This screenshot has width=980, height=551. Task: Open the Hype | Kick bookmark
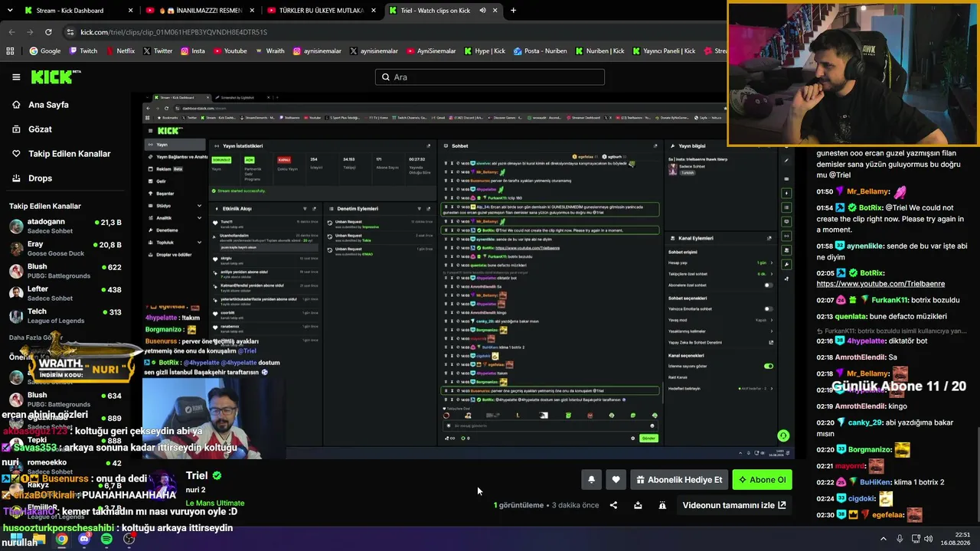tap(485, 51)
